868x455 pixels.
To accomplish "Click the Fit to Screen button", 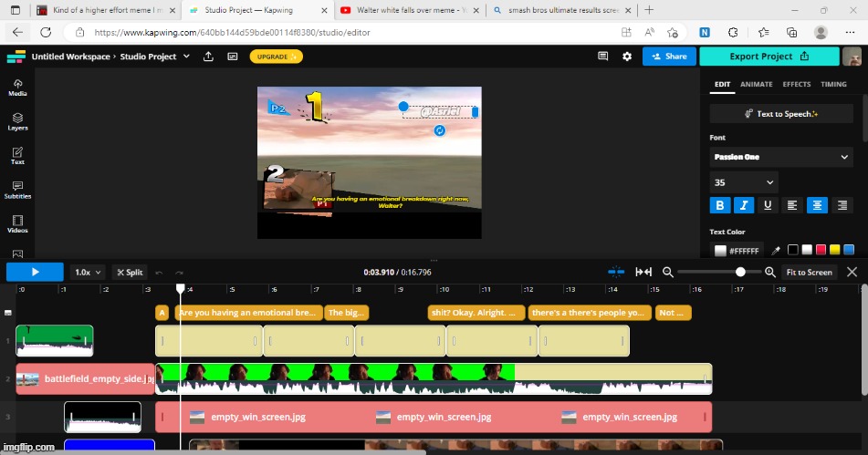I will click(x=809, y=272).
